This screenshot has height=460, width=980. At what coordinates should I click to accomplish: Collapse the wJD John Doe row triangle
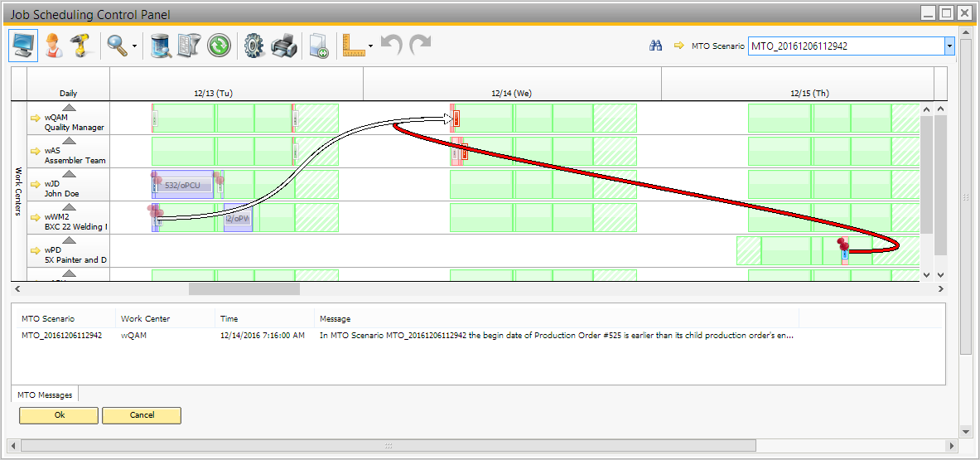(70, 173)
